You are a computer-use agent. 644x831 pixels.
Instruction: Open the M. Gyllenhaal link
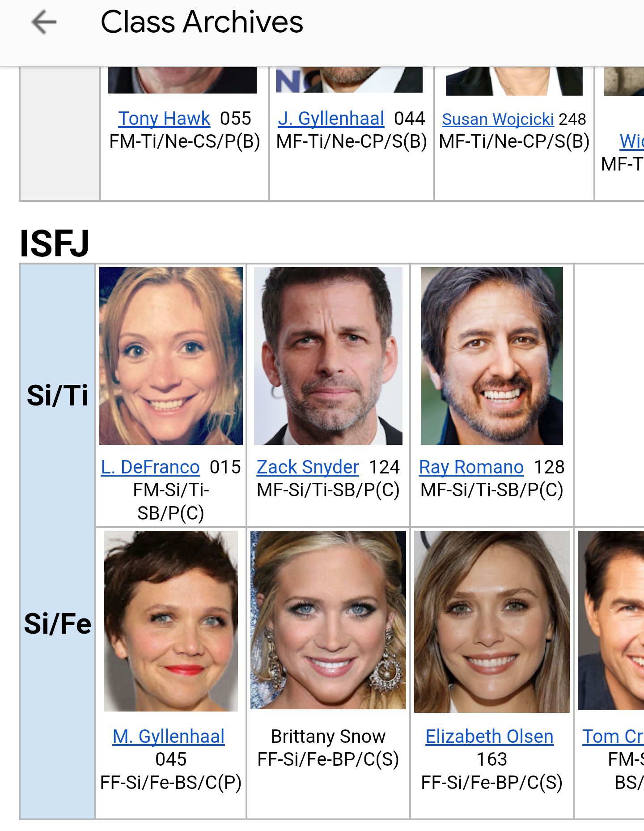[169, 736]
